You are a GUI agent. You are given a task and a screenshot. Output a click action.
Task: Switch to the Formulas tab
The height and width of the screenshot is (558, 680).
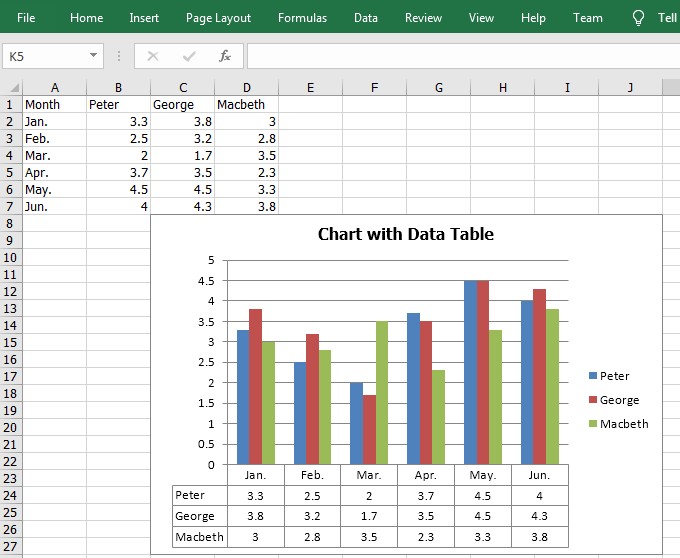(x=302, y=18)
